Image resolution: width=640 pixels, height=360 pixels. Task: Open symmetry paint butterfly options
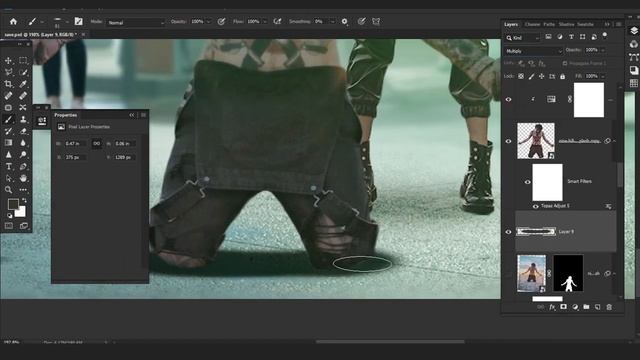[x=376, y=22]
